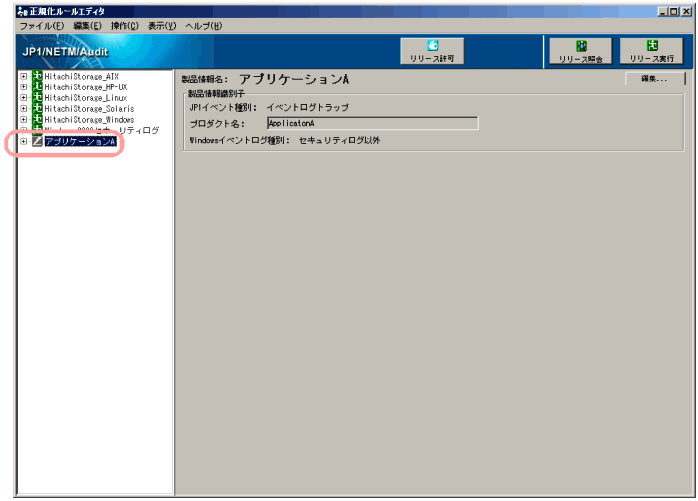The width and height of the screenshot is (698, 501).
Task: Select the セキュリティログ tree item
Action: tap(101, 130)
